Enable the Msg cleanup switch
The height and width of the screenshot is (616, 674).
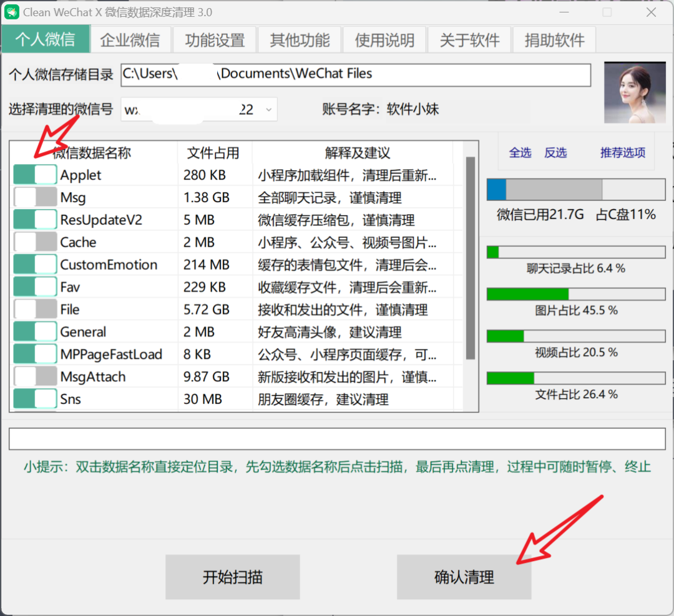tap(35, 197)
